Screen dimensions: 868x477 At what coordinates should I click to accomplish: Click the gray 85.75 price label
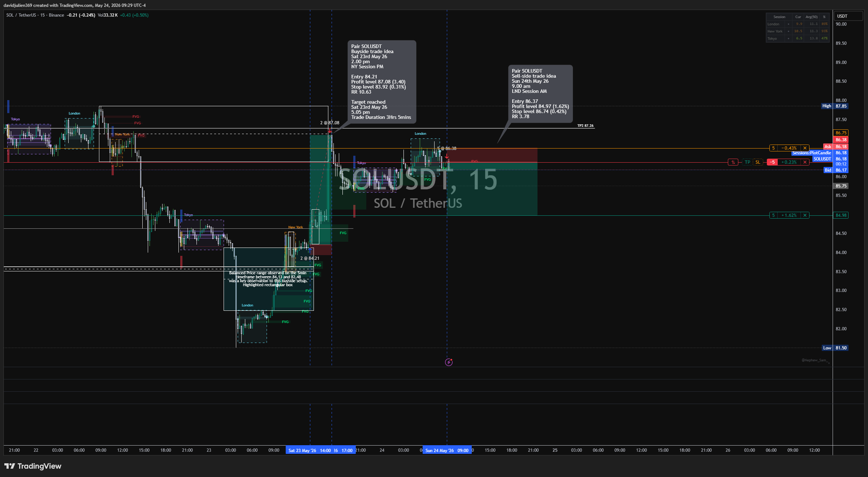841,186
